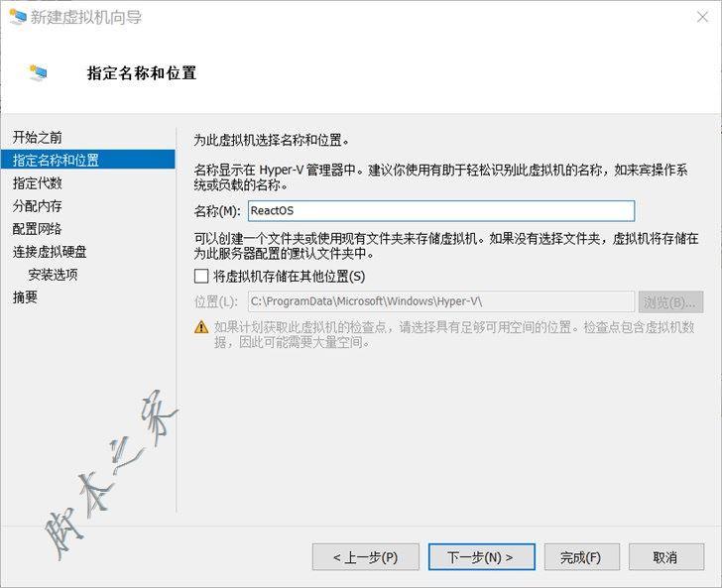Click the virtual machine icon beside the heading

pos(39,72)
